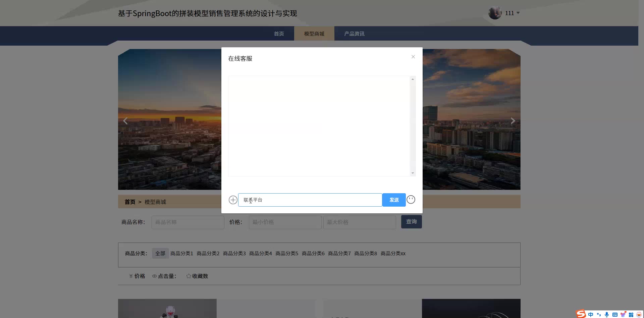Viewport: 644px width, 318px height.
Task: Open the emoji picker in chat
Action: coord(411,200)
